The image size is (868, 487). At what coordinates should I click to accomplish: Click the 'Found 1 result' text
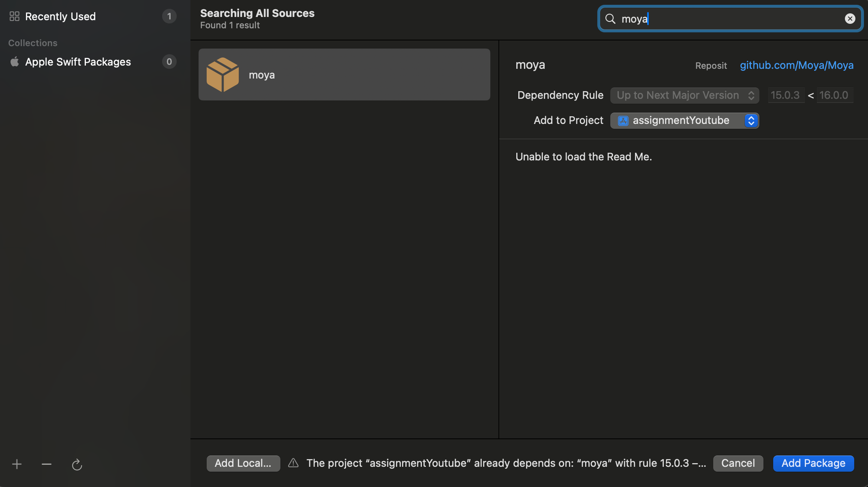point(230,26)
